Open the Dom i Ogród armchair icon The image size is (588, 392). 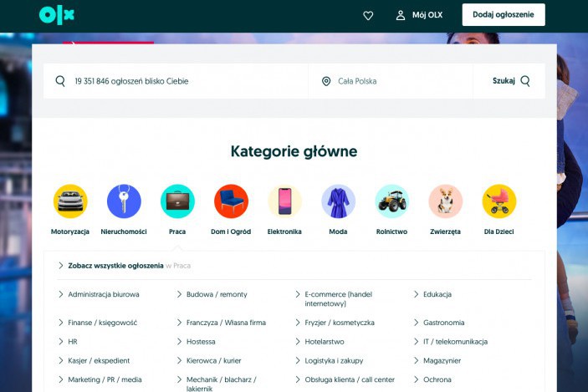click(x=231, y=201)
